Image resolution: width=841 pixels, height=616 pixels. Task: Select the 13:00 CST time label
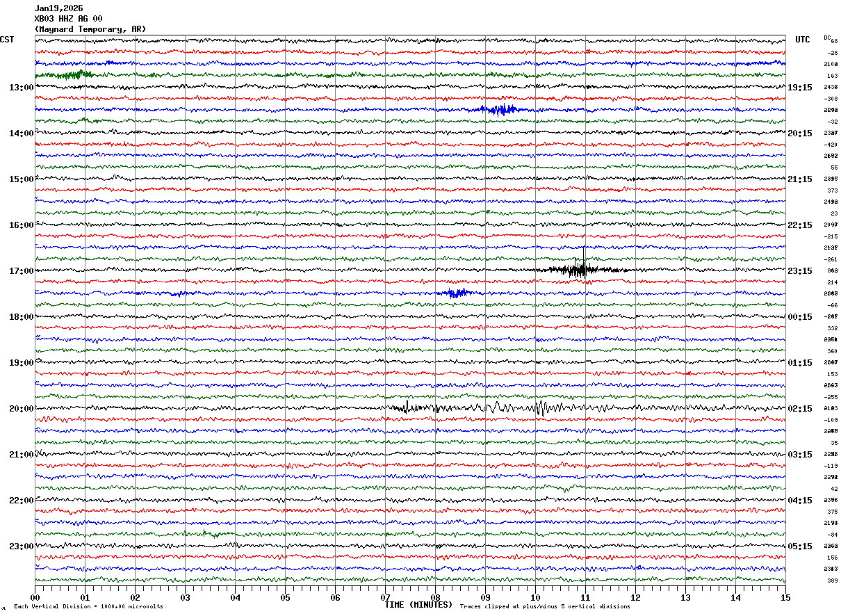21,88
